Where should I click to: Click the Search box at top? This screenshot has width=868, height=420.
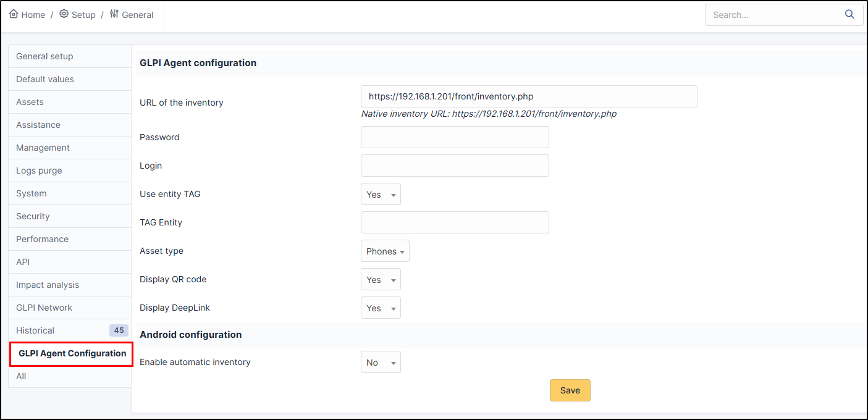(x=775, y=15)
